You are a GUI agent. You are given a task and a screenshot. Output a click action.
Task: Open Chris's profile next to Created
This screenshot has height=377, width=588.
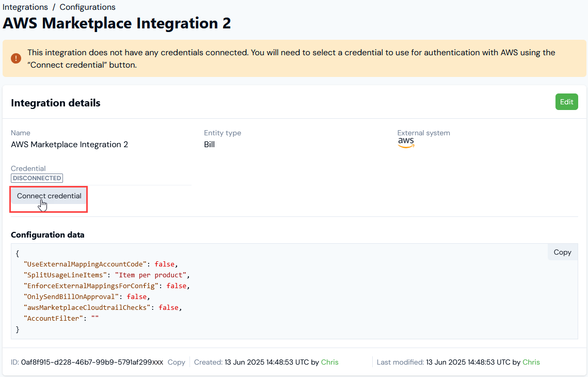click(329, 362)
